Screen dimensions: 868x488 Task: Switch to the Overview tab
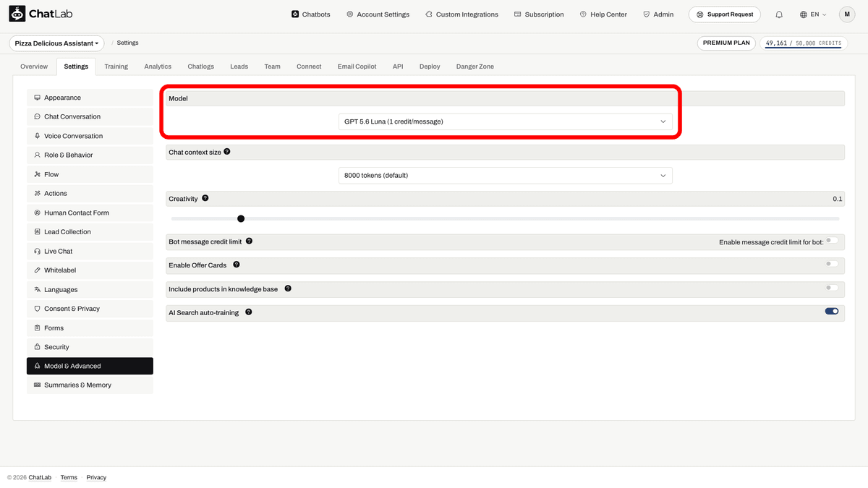[x=34, y=67]
